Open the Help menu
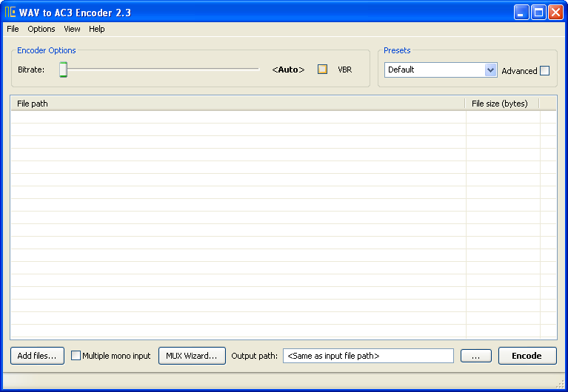 [x=97, y=29]
